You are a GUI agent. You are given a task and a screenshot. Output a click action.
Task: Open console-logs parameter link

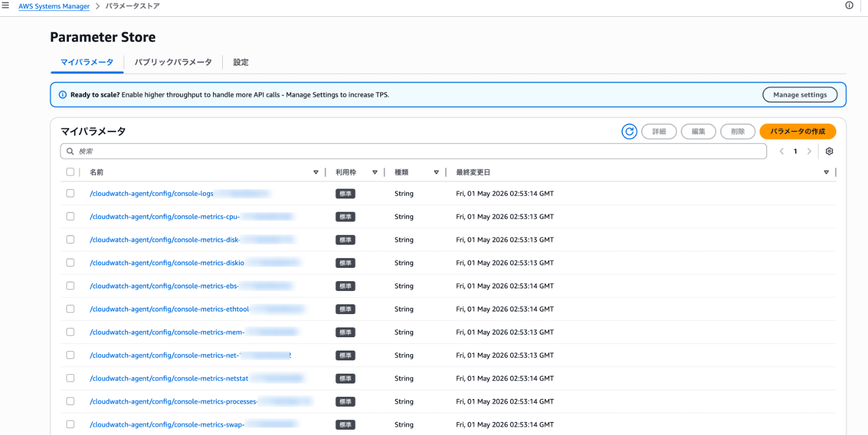[181, 193]
